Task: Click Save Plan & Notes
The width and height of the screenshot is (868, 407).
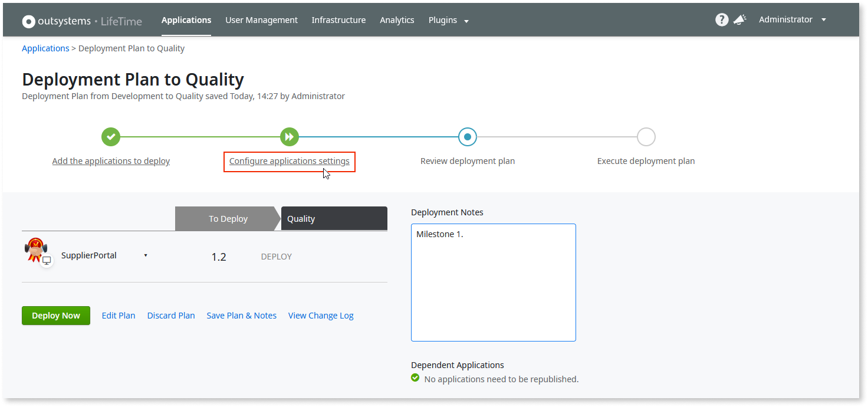Action: 241,315
